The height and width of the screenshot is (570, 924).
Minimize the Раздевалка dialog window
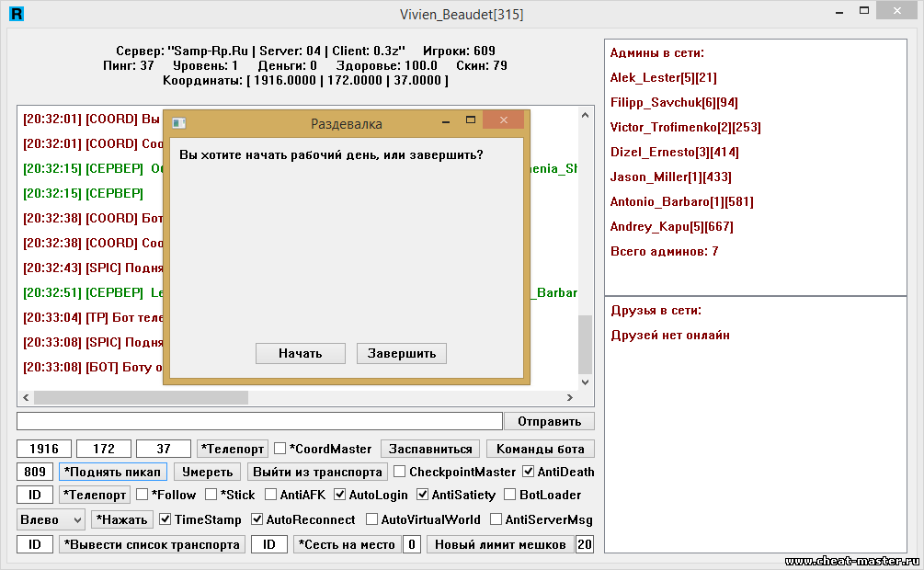tap(445, 121)
